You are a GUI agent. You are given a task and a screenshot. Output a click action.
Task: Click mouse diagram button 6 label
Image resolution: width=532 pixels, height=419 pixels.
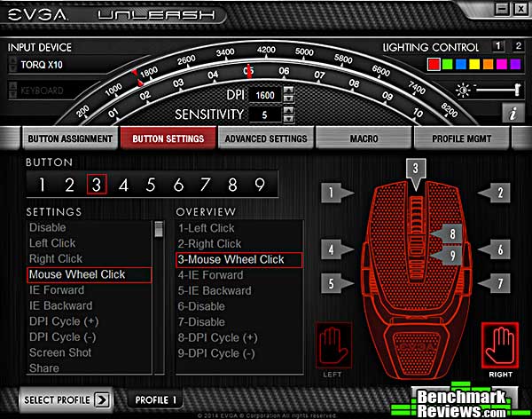coord(499,250)
